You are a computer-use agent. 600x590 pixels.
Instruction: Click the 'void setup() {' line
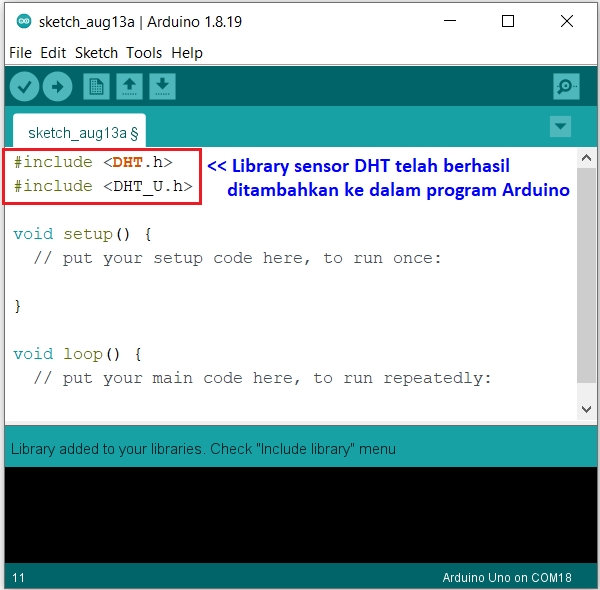tap(83, 234)
